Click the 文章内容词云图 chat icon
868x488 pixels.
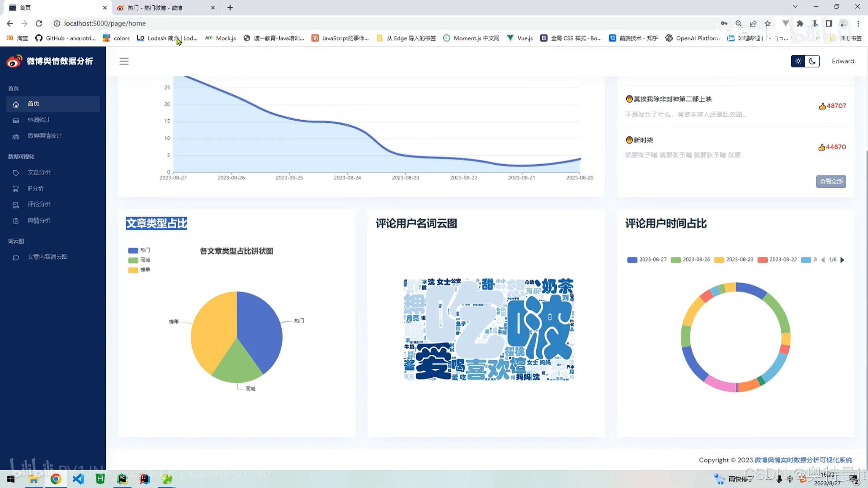tap(15, 258)
